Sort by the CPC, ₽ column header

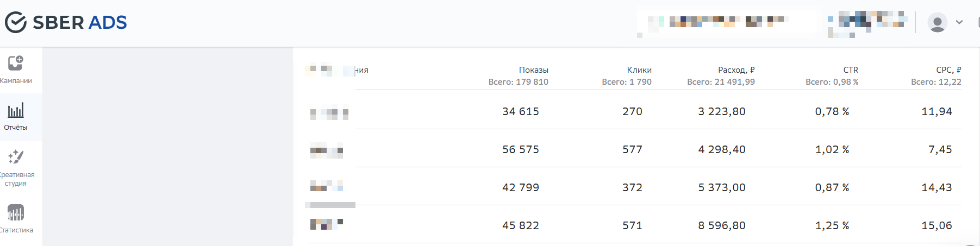[x=948, y=70]
